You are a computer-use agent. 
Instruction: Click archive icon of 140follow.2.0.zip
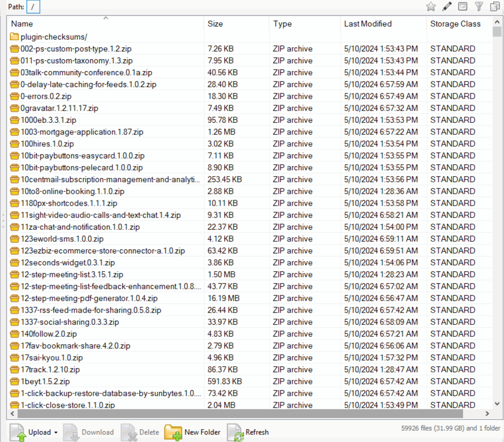pyautogui.click(x=15, y=334)
